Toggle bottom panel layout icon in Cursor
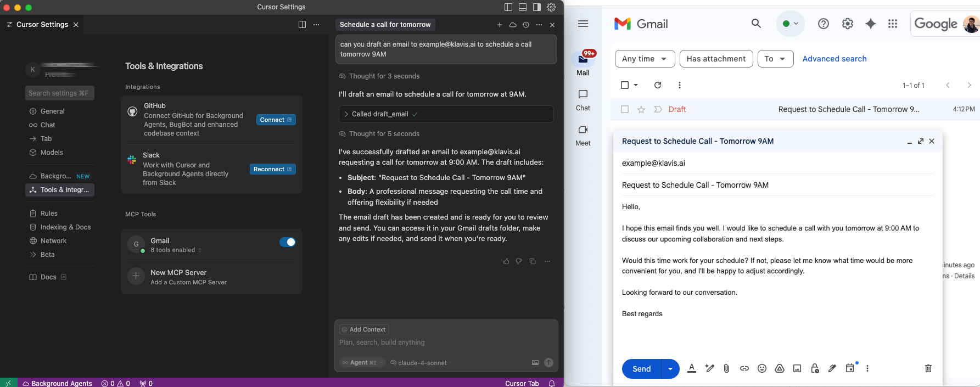Viewport: 980px width, 387px height. click(x=523, y=7)
